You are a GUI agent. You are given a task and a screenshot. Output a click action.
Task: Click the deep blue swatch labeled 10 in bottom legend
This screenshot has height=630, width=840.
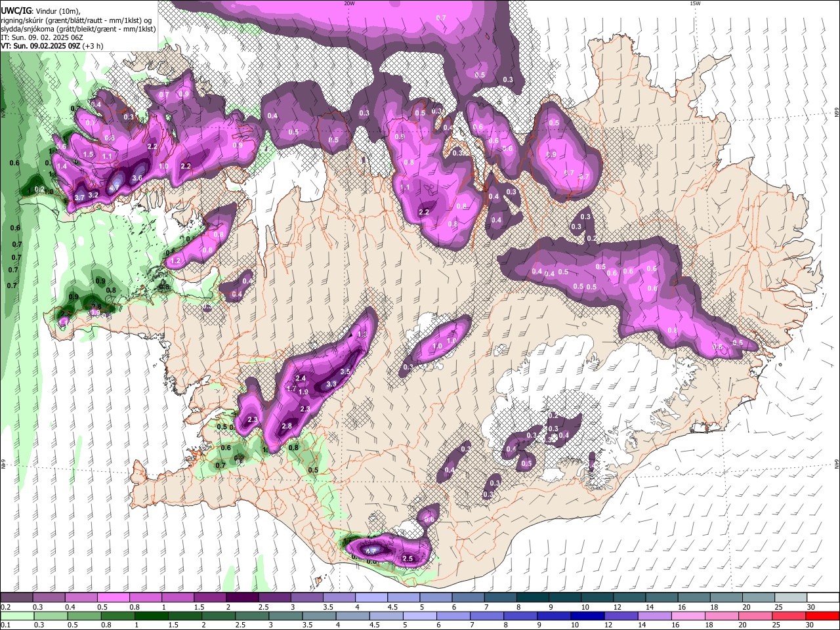pos(586,616)
